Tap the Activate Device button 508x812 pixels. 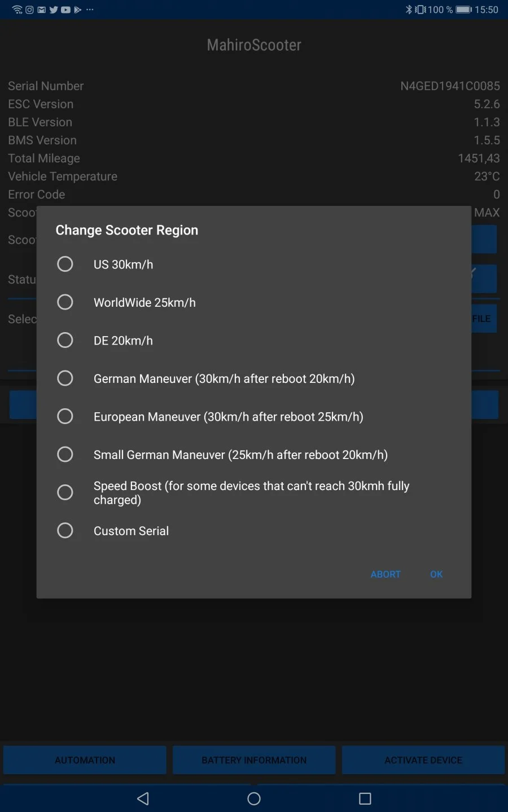click(423, 760)
